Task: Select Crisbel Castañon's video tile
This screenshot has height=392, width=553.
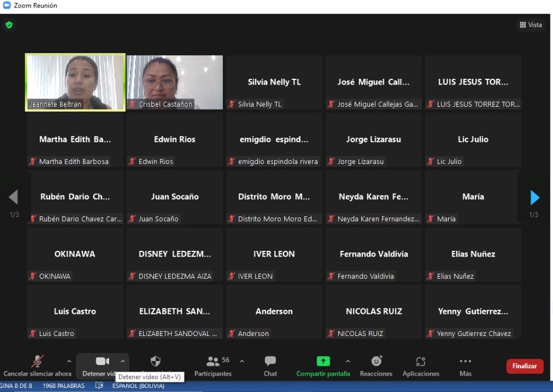Action: 174,82
